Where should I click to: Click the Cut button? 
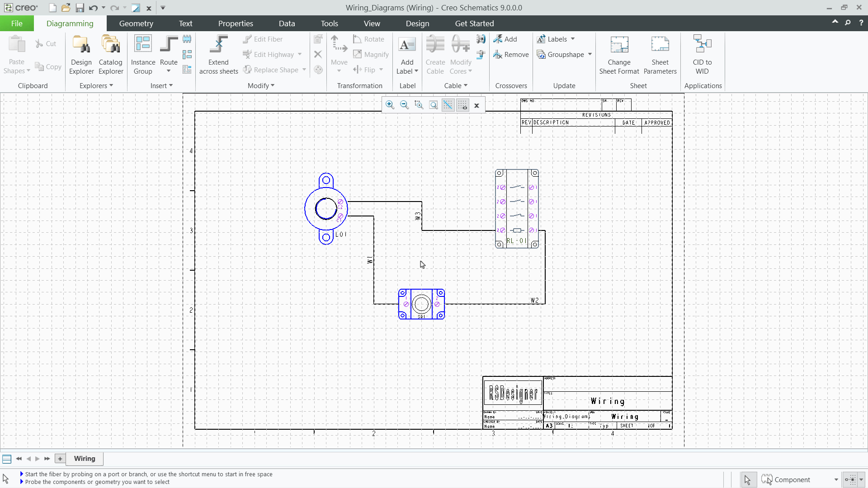pos(46,44)
